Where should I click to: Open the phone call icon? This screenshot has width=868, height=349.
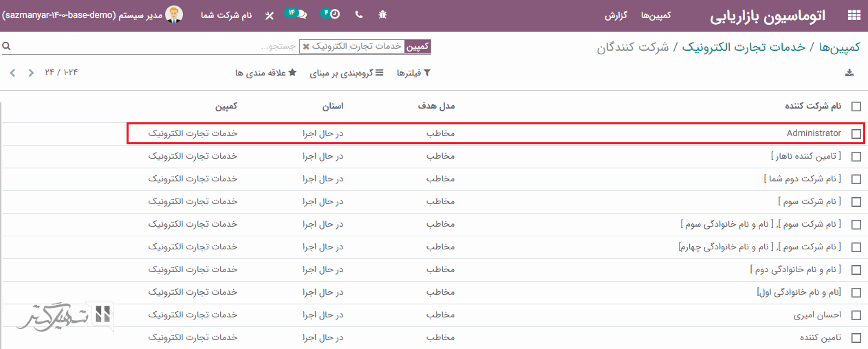[358, 14]
